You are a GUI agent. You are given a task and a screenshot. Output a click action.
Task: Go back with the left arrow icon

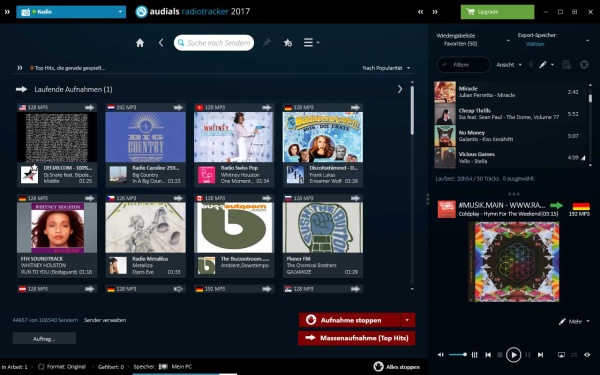(x=161, y=43)
